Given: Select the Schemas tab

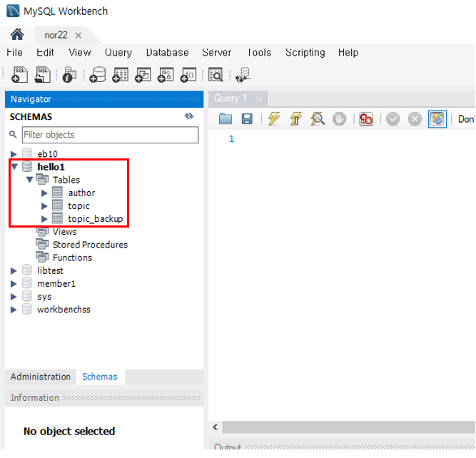Looking at the screenshot, I should (100, 377).
